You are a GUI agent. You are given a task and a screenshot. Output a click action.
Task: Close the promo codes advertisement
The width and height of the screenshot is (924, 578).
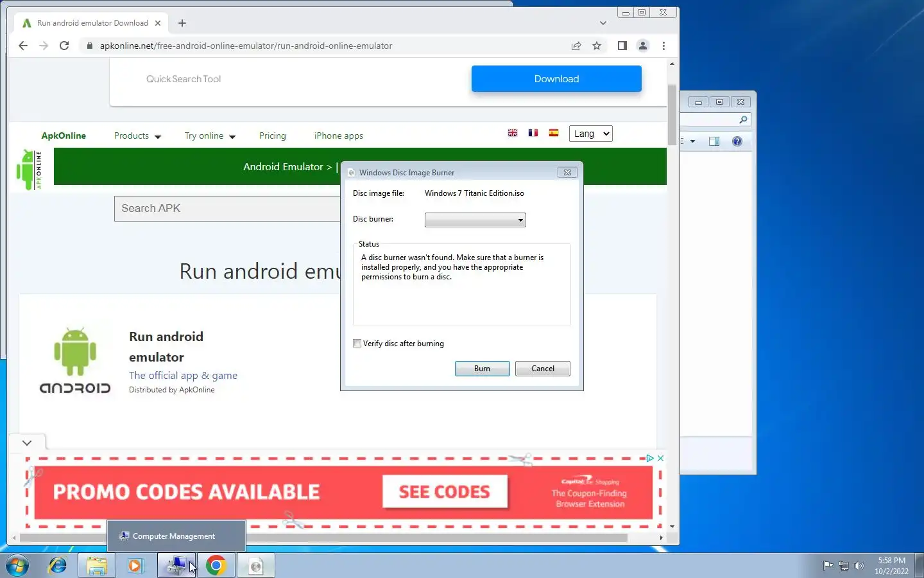click(660, 458)
